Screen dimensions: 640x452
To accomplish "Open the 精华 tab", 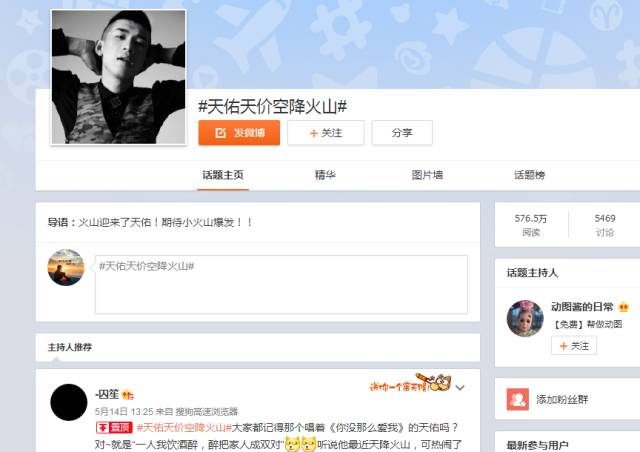I will 325,175.
